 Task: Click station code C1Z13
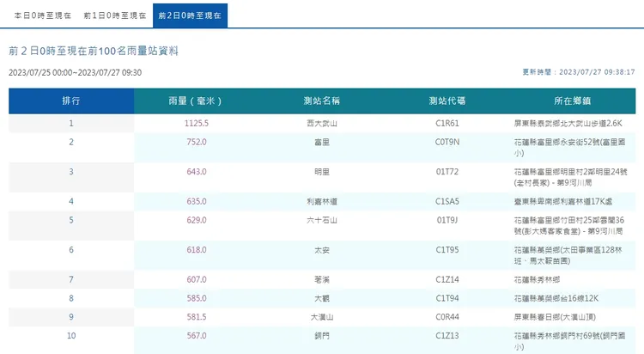[x=447, y=335]
